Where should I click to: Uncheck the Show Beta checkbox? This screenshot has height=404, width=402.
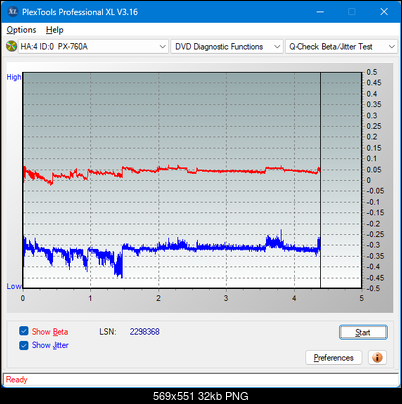[24, 331]
